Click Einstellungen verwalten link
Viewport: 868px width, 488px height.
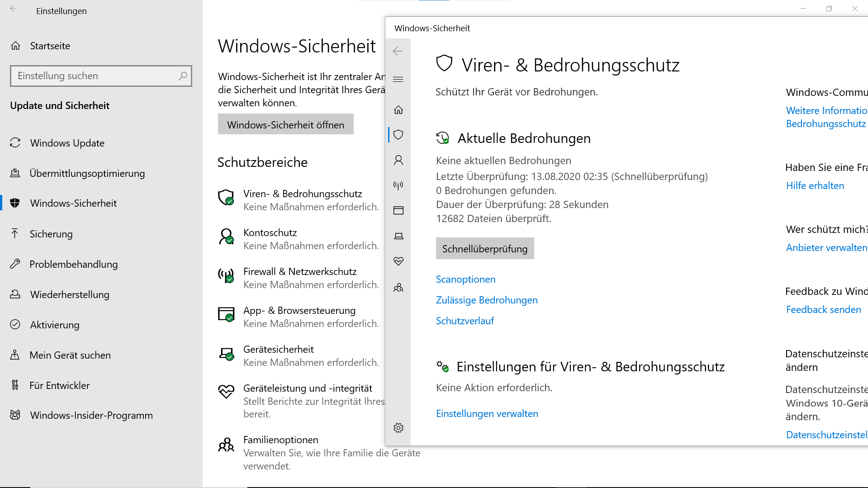[x=487, y=413]
